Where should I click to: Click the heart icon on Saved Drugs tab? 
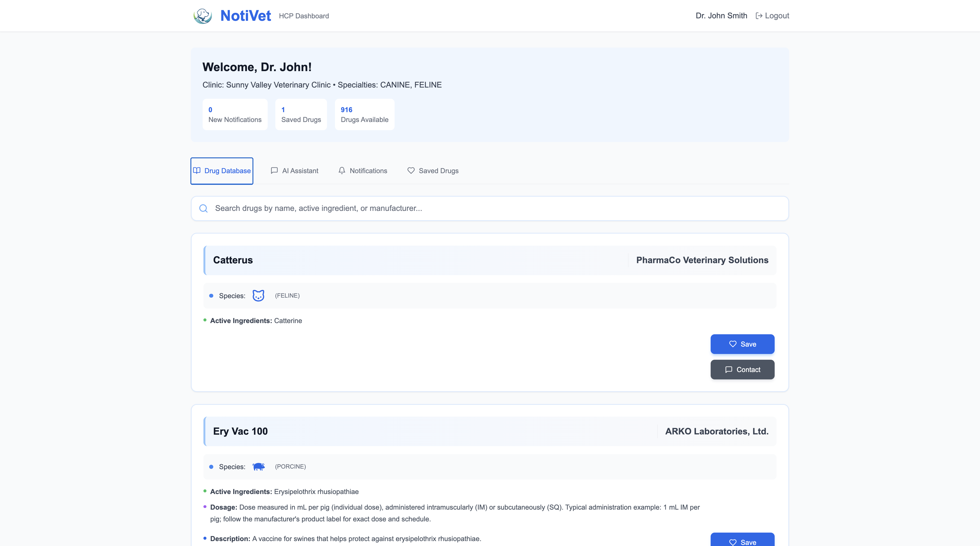[411, 171]
